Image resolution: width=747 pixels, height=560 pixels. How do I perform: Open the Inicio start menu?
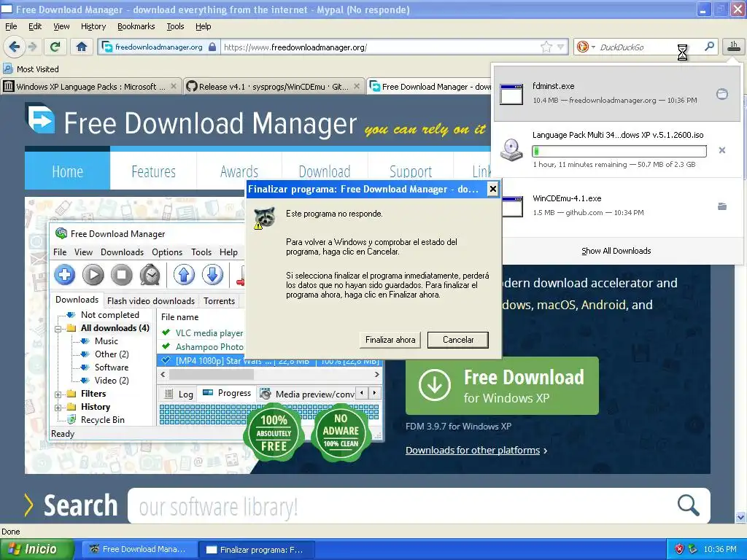37,549
